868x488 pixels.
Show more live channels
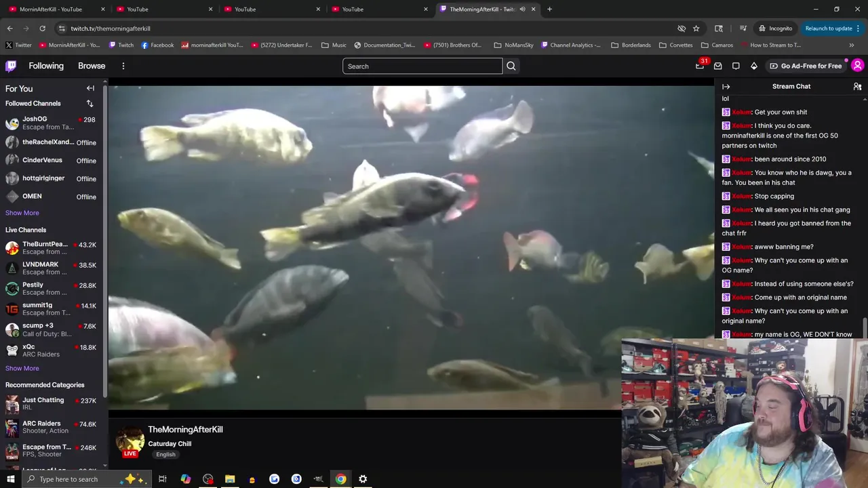pos(22,368)
